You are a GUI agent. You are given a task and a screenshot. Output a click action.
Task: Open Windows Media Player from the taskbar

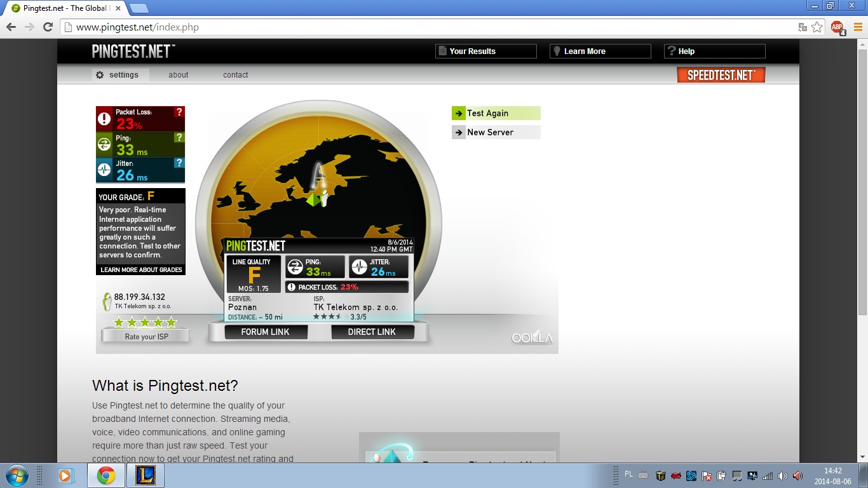pyautogui.click(x=65, y=475)
